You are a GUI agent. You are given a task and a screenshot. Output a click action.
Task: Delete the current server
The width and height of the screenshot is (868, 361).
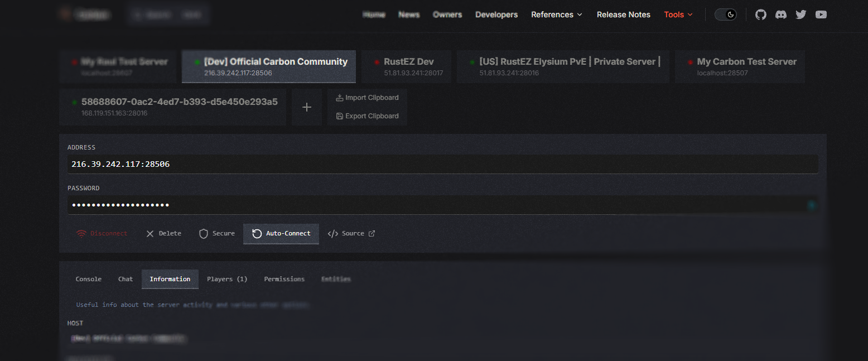click(163, 233)
